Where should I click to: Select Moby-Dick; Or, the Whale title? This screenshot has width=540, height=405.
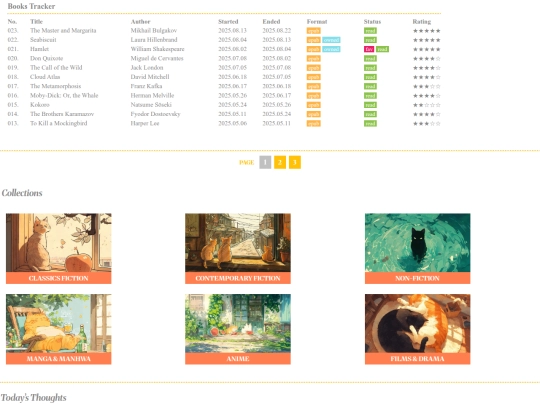click(x=64, y=96)
